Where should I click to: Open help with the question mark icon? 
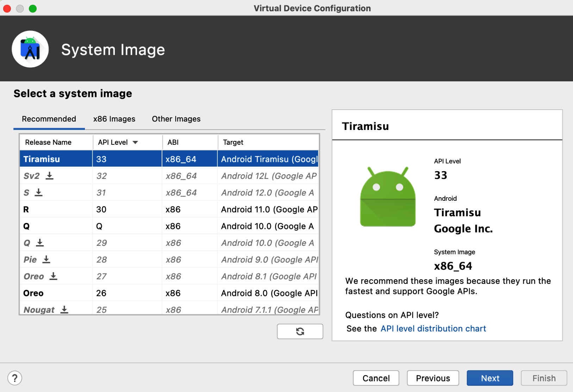pos(15,378)
